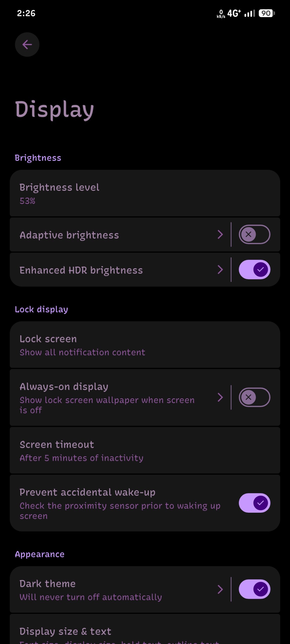Screen dimensions: 290x644
Task: Open Brightness level 53% control
Action: 145,193
